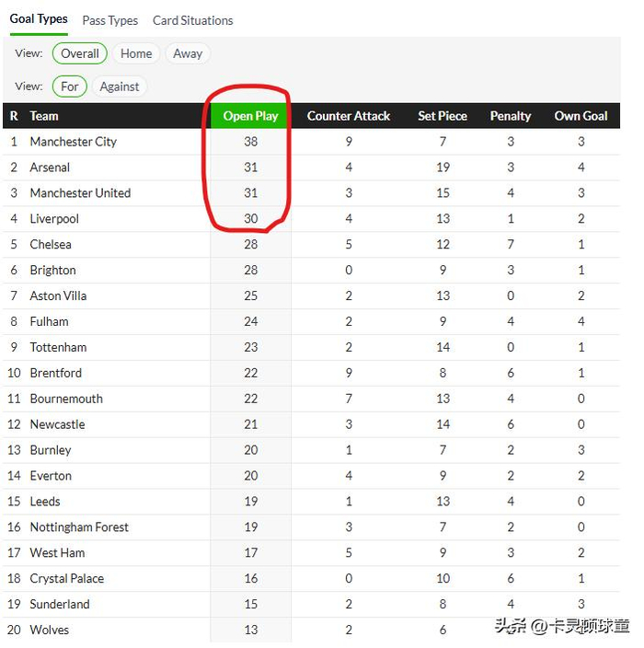Sort by Own Goal column header
Screen dimensions: 644x648
(581, 116)
